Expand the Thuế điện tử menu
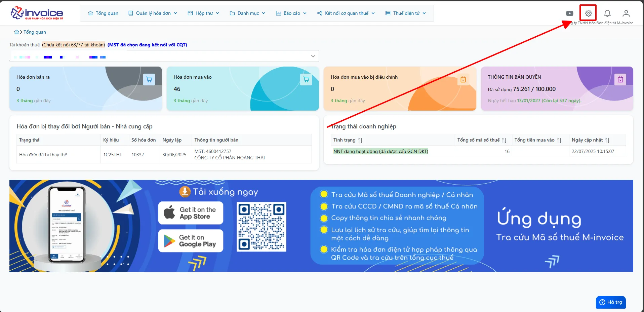This screenshot has height=312, width=644. tap(406, 13)
